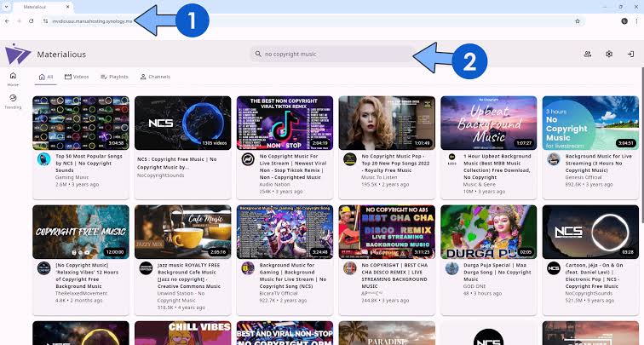Switch to the Playlists tab
This screenshot has width=644, height=345.
coord(115,77)
